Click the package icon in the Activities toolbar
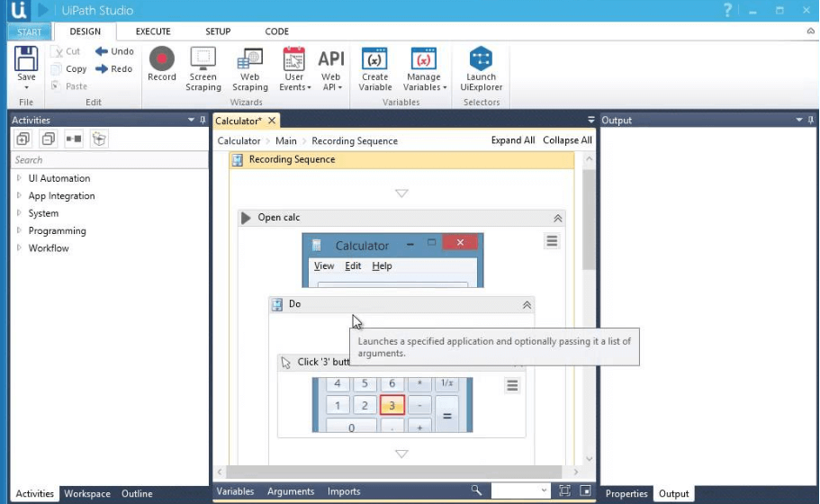 tap(99, 139)
